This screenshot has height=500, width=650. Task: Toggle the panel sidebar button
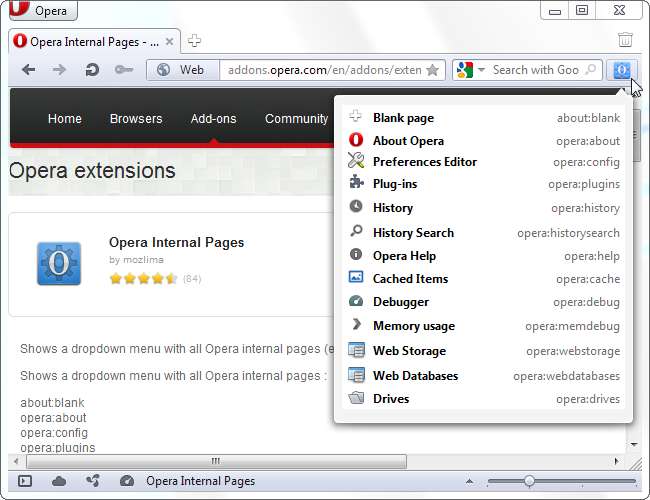tap(25, 481)
